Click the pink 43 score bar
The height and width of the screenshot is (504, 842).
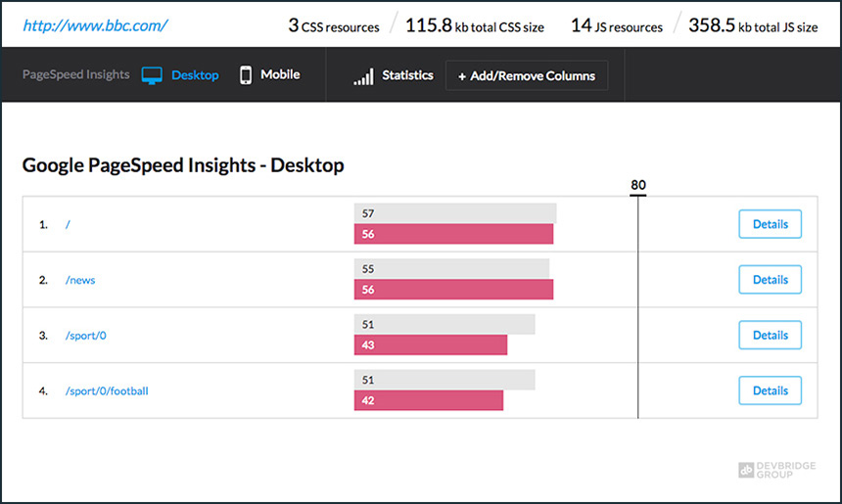click(x=431, y=345)
